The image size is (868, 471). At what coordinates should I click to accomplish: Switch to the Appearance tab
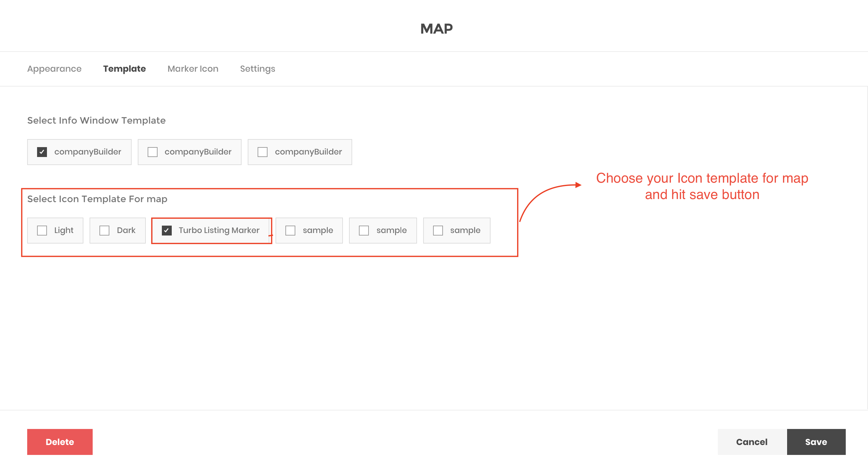pyautogui.click(x=54, y=69)
